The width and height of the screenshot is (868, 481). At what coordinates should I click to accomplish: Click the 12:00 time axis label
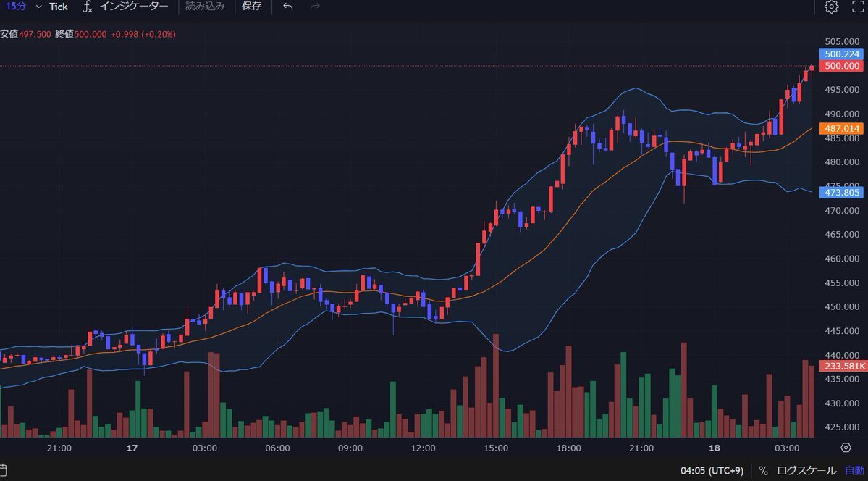[x=423, y=448]
